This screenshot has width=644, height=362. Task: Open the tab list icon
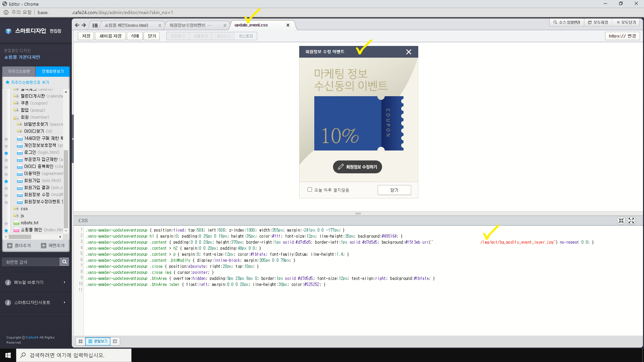[95, 25]
